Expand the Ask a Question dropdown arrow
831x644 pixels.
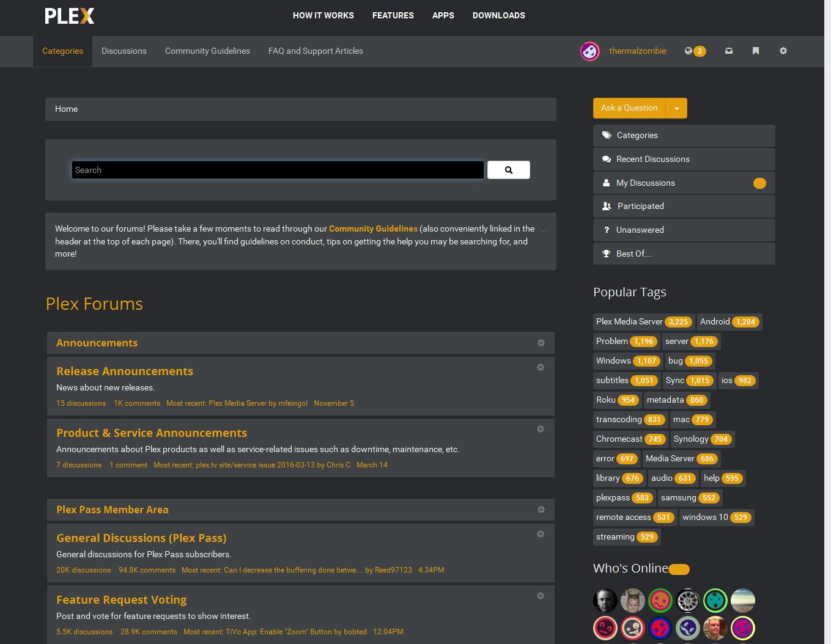[676, 108]
